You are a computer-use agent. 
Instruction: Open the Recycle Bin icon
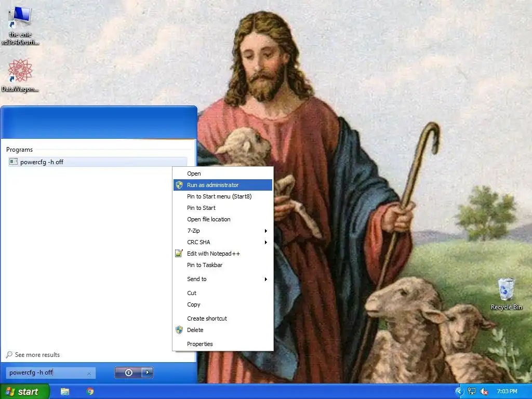[506, 294]
